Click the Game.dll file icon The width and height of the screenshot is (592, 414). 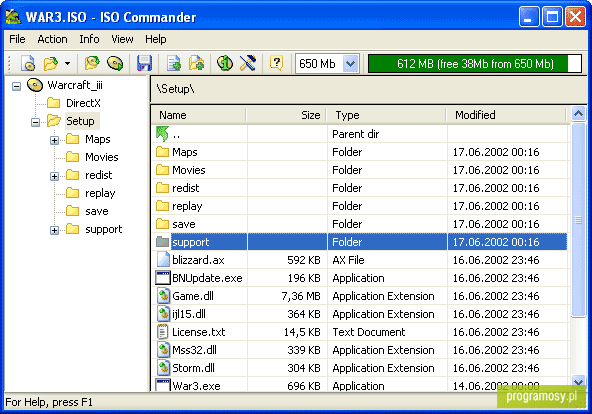(x=163, y=295)
